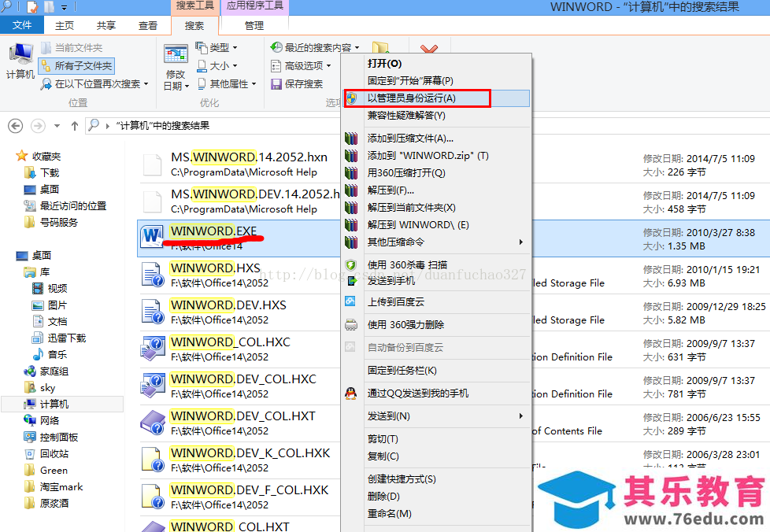Click the Forward navigation arrow
The height and width of the screenshot is (532, 770).
click(x=38, y=126)
